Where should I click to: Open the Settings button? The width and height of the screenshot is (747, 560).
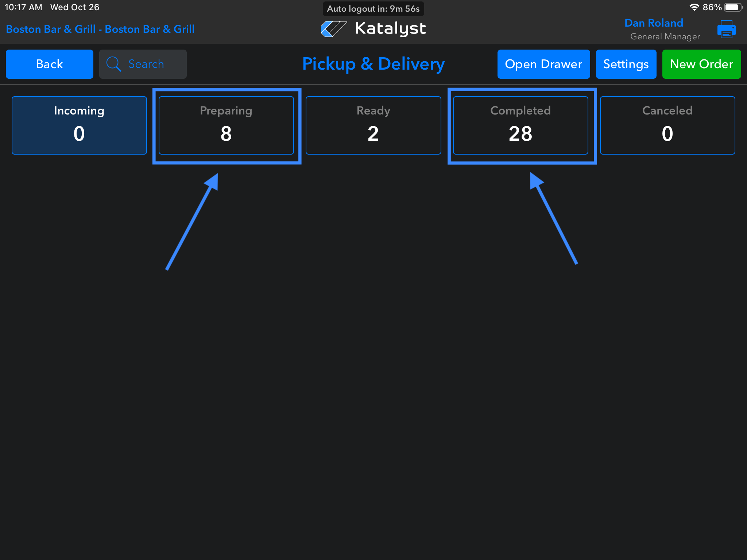(x=626, y=64)
